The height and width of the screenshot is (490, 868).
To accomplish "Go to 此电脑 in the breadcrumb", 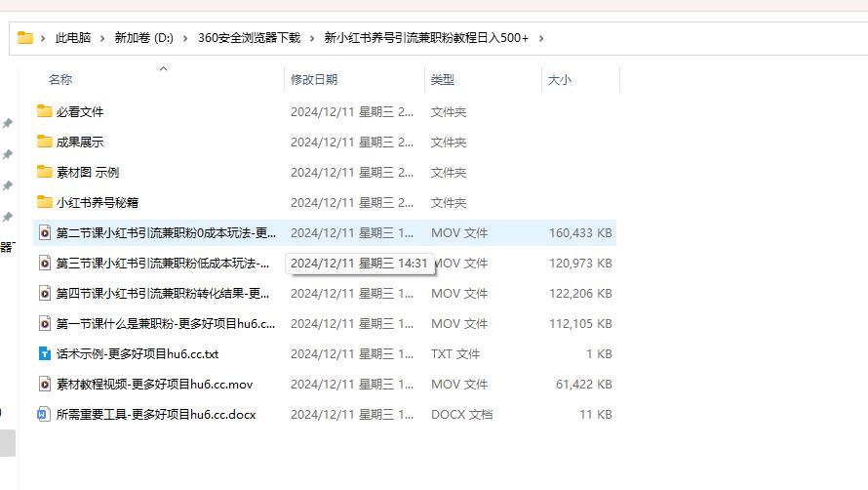I will [72, 38].
